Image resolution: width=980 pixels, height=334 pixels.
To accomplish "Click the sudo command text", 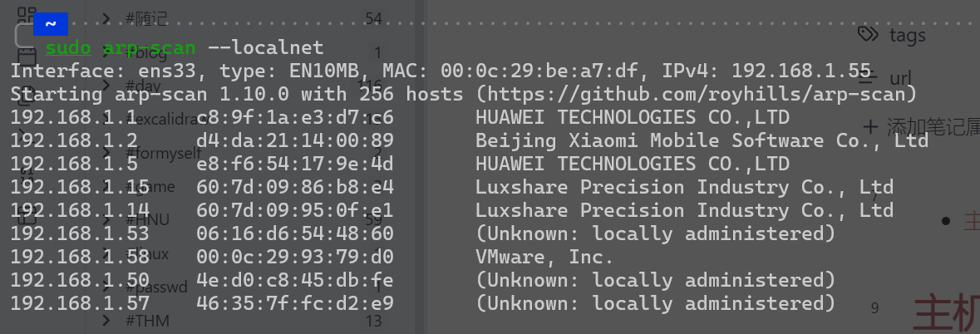I will point(68,47).
